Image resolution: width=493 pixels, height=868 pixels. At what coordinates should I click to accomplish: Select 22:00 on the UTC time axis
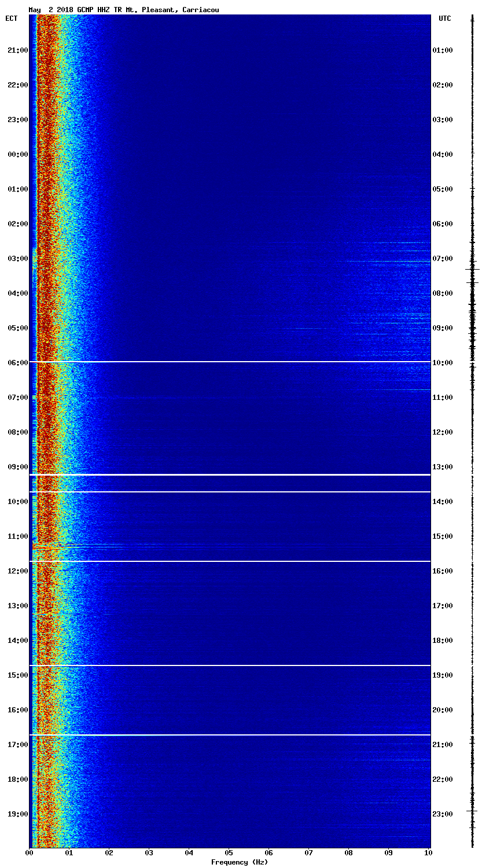443,779
